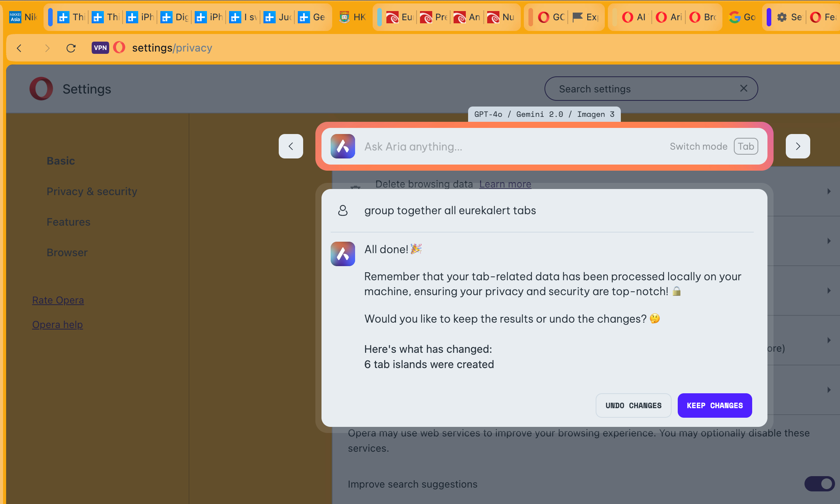Screen dimensions: 840x504
Task: Click the left chevron beside Aria prompt
Action: click(291, 146)
